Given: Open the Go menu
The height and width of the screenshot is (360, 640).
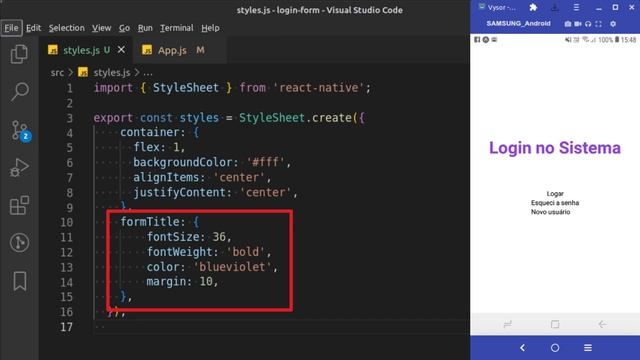Looking at the screenshot, I should click(x=124, y=28).
